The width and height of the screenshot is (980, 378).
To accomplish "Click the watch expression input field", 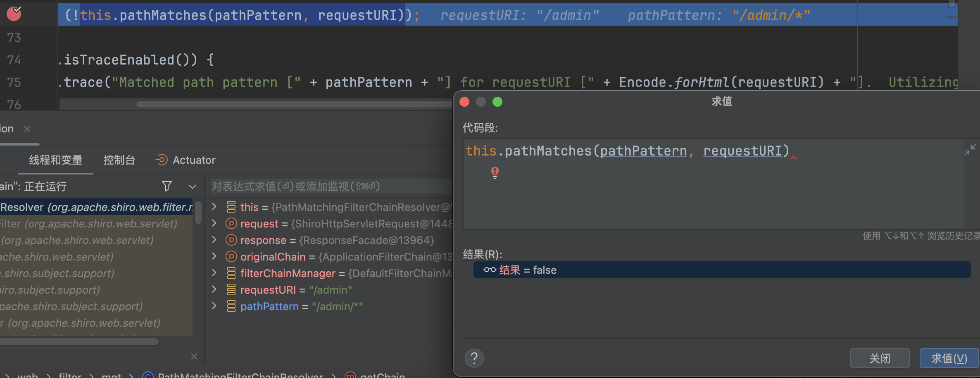I will pos(331,187).
